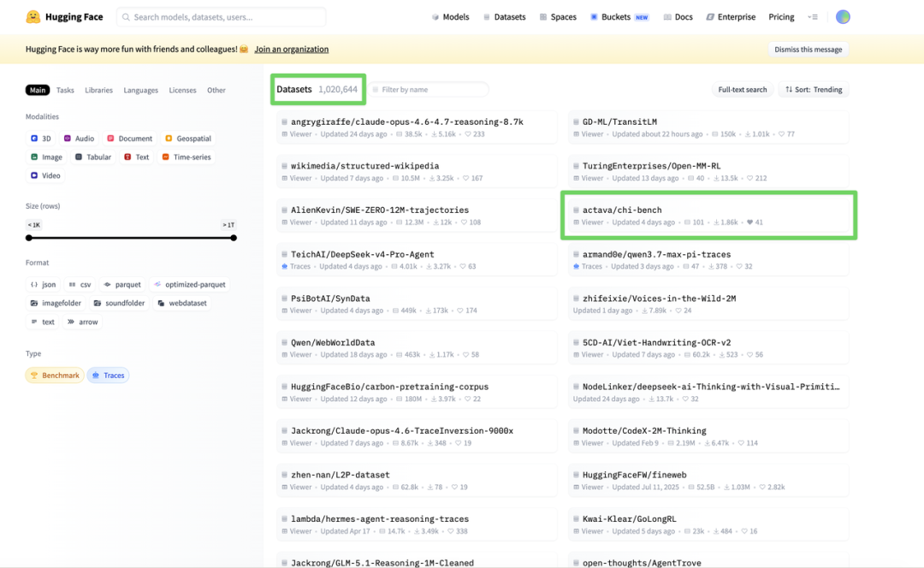Choose the webdataset format filter
Image resolution: width=924 pixels, height=568 pixels.
[x=182, y=304]
